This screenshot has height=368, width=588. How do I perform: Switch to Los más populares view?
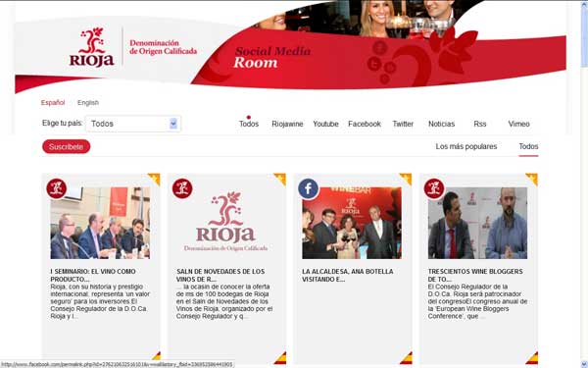[466, 146]
